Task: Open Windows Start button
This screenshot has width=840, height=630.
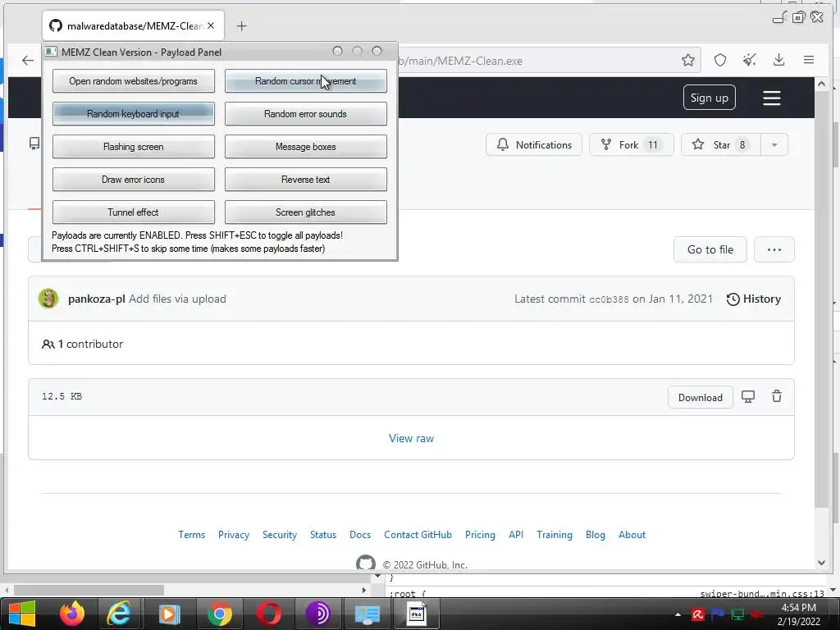Action: pos(22,614)
